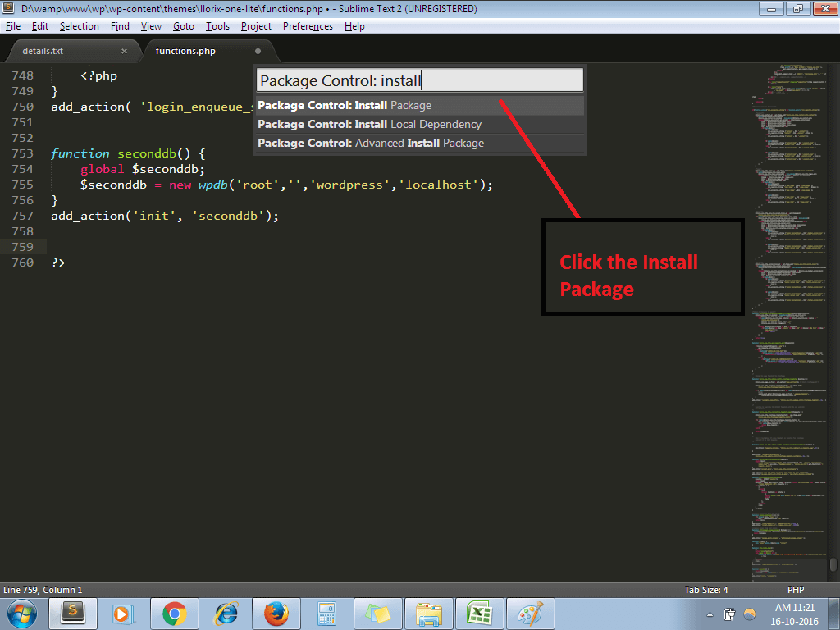Screen dimensions: 840x630
Task: Open the Project menu
Action: tap(256, 26)
